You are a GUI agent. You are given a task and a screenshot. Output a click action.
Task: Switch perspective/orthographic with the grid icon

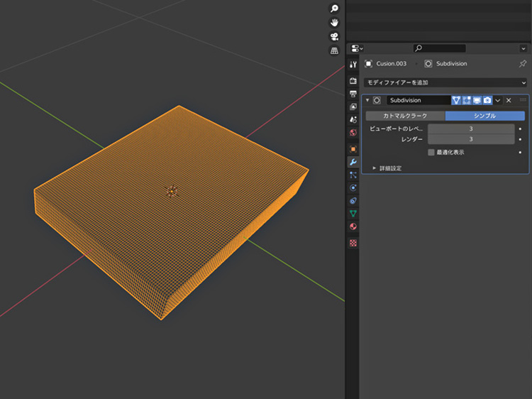click(x=334, y=51)
